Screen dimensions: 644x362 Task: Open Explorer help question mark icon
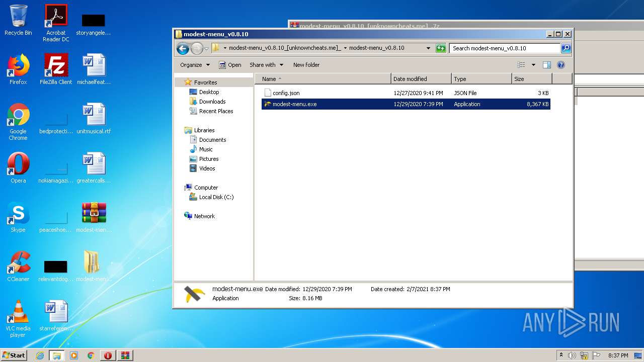pos(561,65)
